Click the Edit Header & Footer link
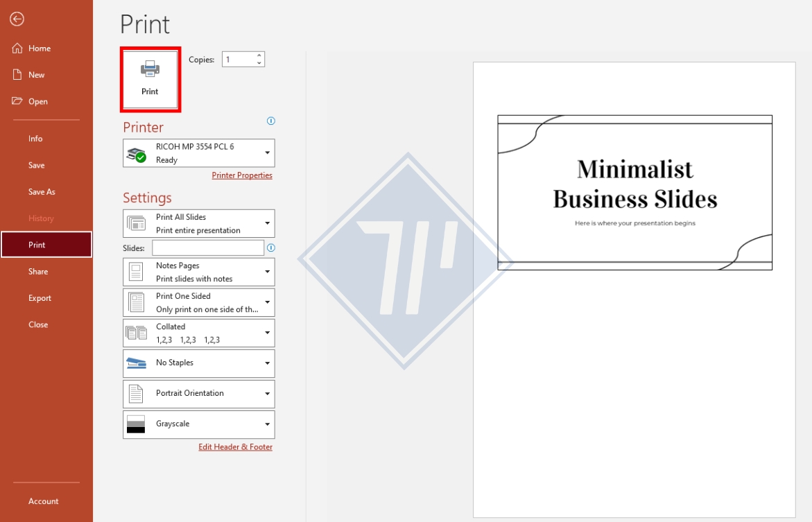The height and width of the screenshot is (522, 812). 235,447
